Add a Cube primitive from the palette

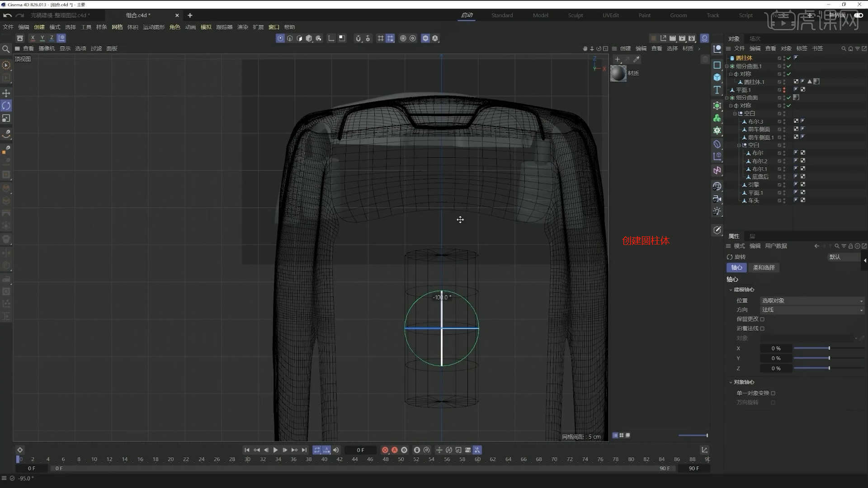pyautogui.click(x=717, y=77)
